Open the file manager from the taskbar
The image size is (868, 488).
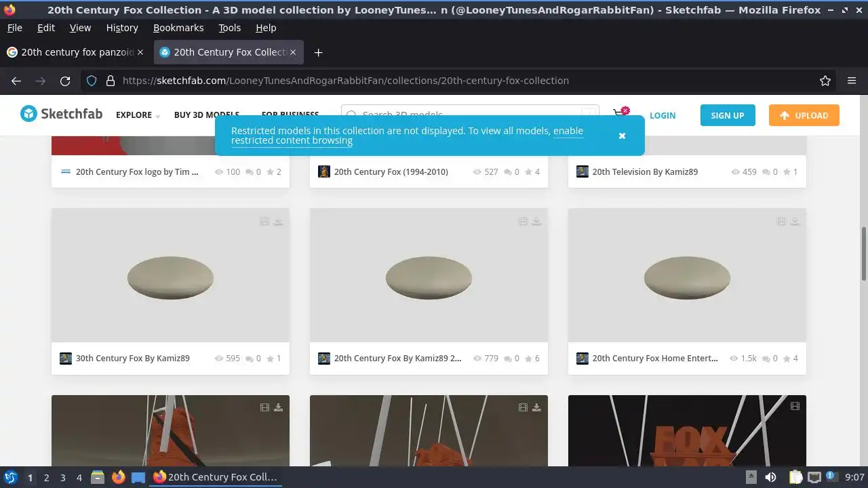point(98,477)
